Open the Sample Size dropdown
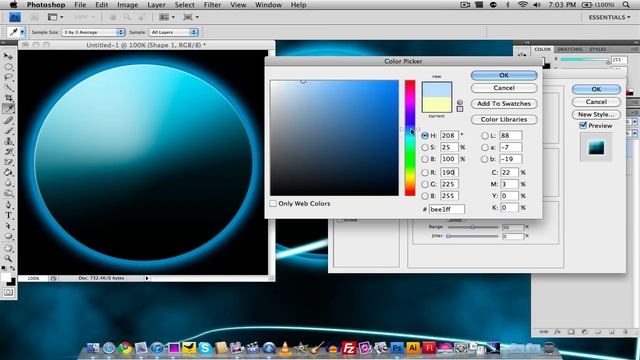Image resolution: width=640 pixels, height=360 pixels. coord(93,32)
